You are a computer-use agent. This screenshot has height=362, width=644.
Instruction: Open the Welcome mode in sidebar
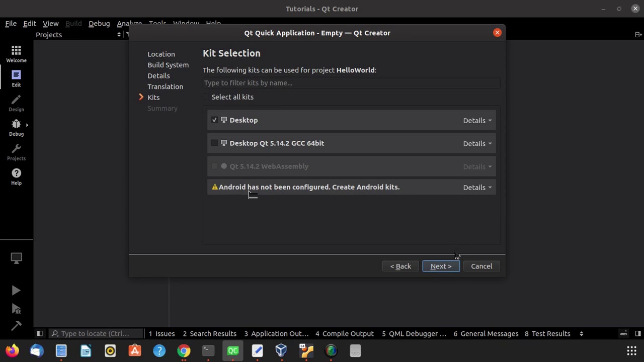coord(16,54)
